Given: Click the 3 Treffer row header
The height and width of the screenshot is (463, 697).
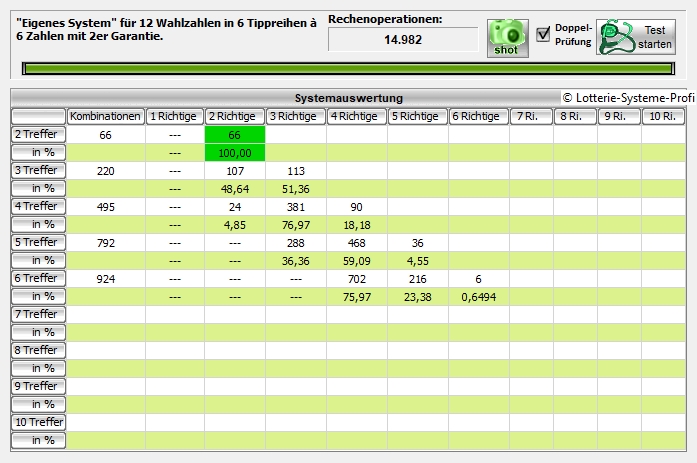Looking at the screenshot, I should tap(39, 170).
